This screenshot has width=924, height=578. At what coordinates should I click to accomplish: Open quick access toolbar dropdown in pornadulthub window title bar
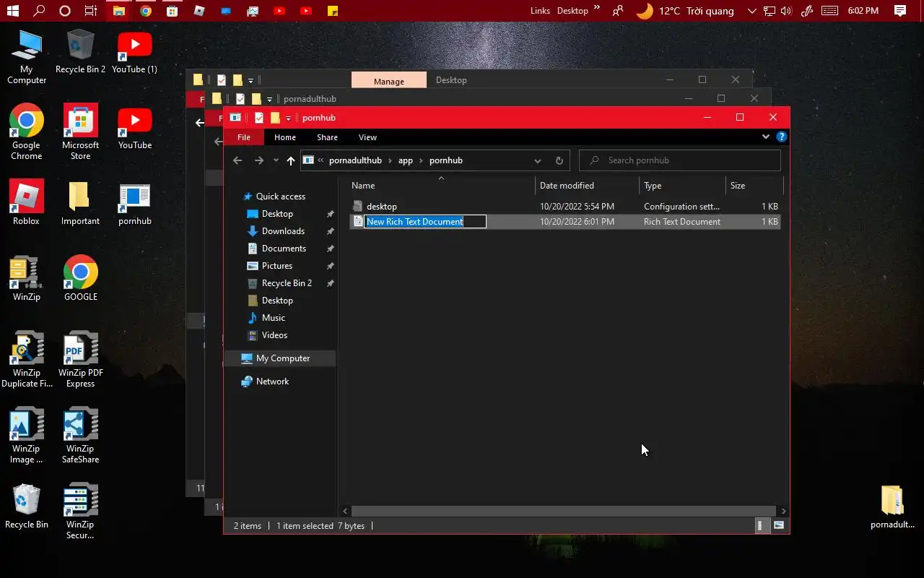coord(269,99)
